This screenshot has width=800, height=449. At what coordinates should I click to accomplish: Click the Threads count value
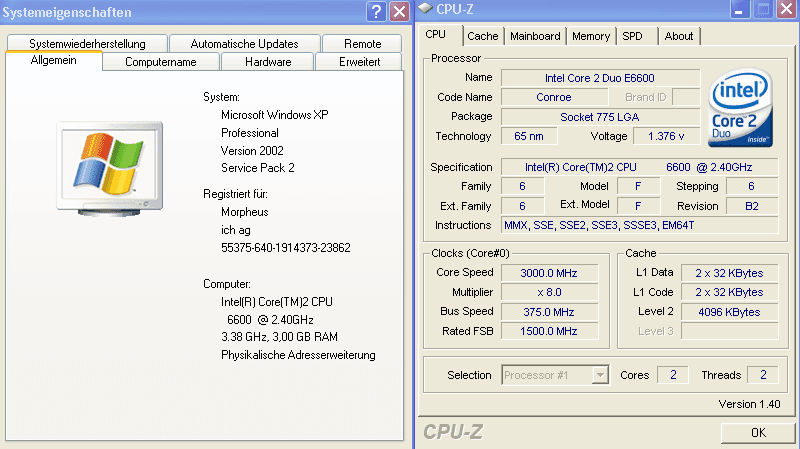pyautogui.click(x=763, y=375)
